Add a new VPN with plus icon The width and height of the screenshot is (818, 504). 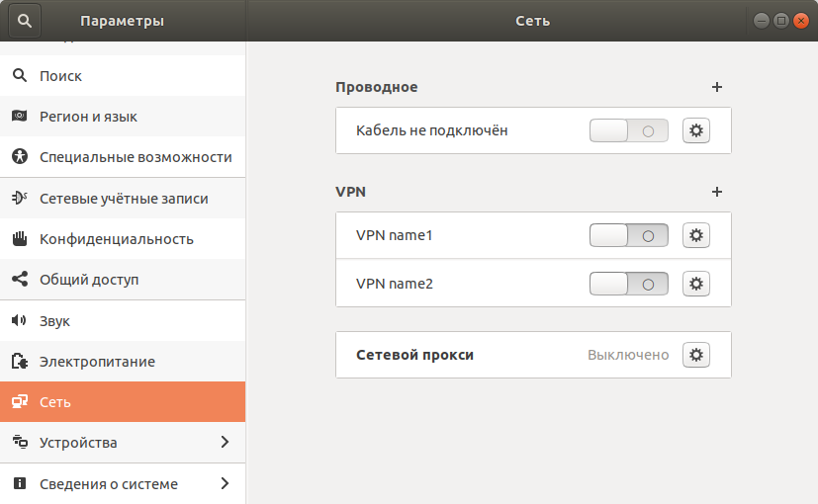click(717, 192)
